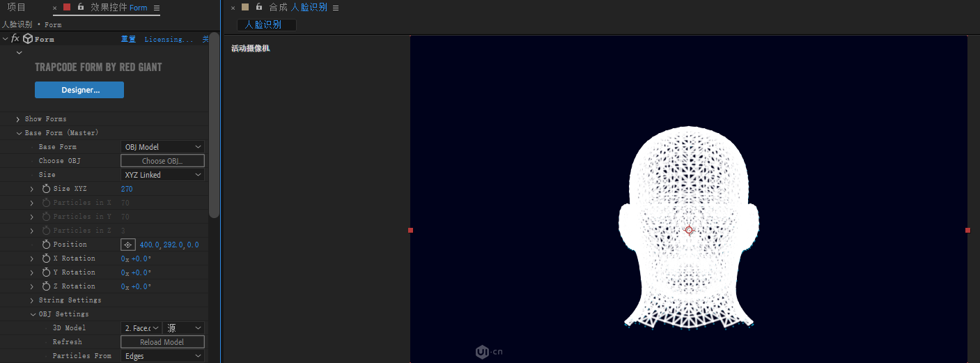Click the X Rotation value 0x +0.0°
Image resolution: width=980 pixels, height=363 pixels.
136,258
